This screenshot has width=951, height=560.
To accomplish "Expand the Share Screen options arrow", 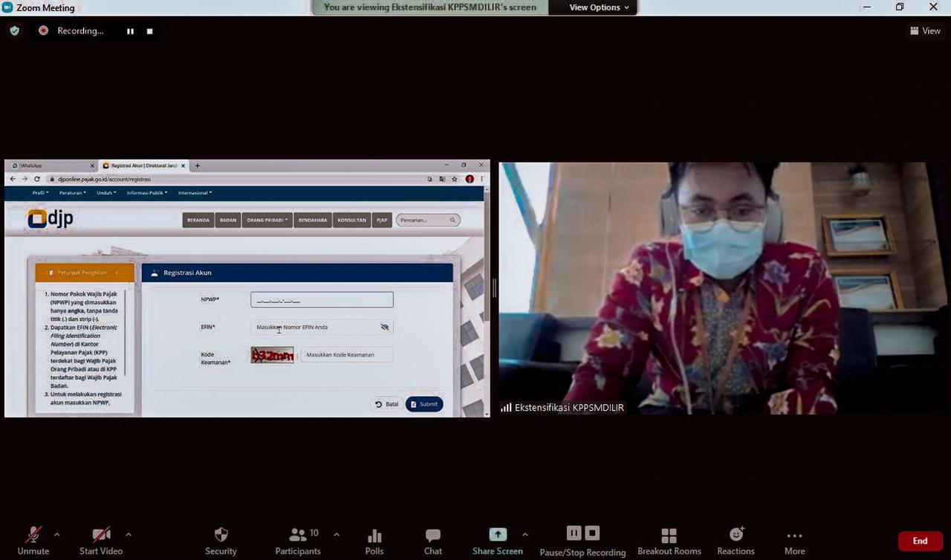I will [525, 534].
